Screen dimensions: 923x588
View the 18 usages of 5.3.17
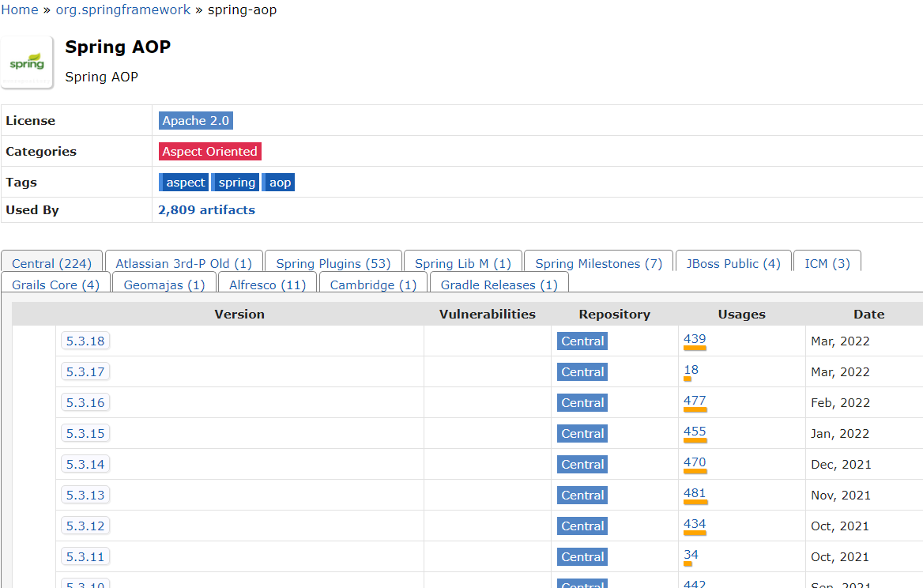[x=691, y=370]
